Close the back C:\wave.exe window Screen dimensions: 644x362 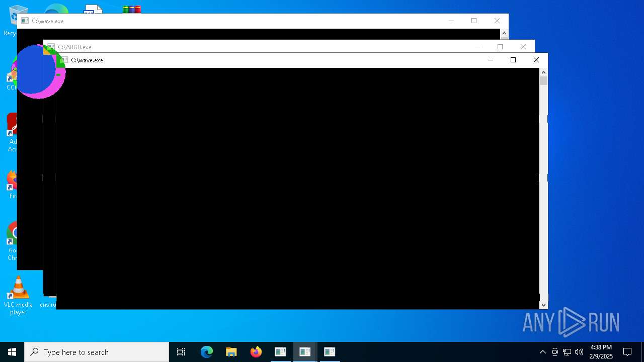[x=497, y=21]
